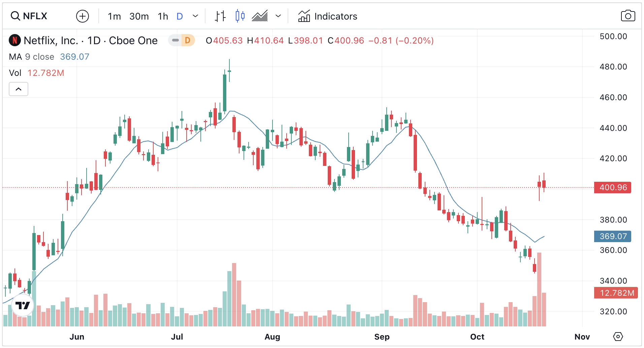Choose the bars chart style icon
The width and height of the screenshot is (644, 348).
(220, 16)
